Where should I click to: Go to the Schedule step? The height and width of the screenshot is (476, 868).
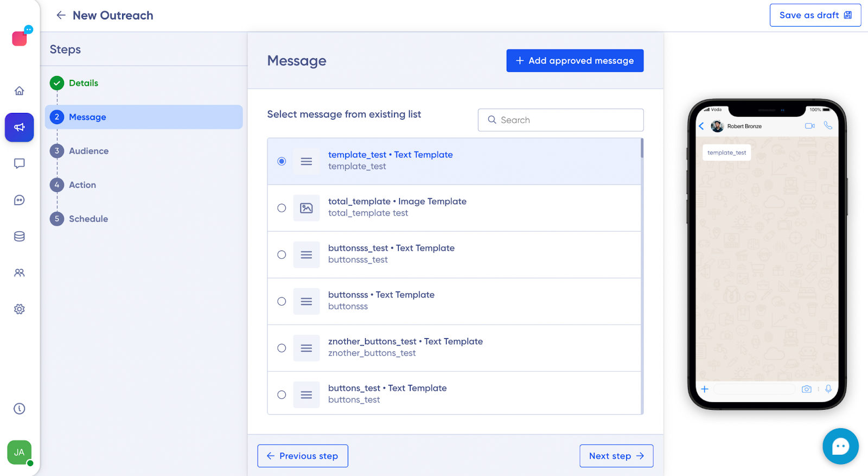click(88, 219)
